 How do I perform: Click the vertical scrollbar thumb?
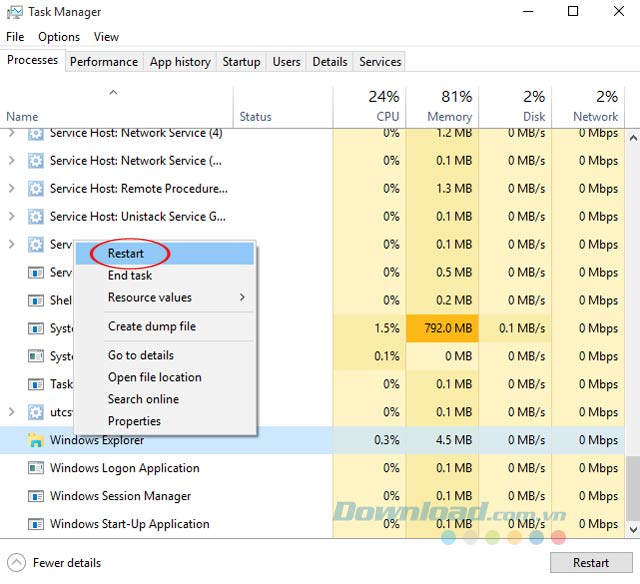point(633,489)
